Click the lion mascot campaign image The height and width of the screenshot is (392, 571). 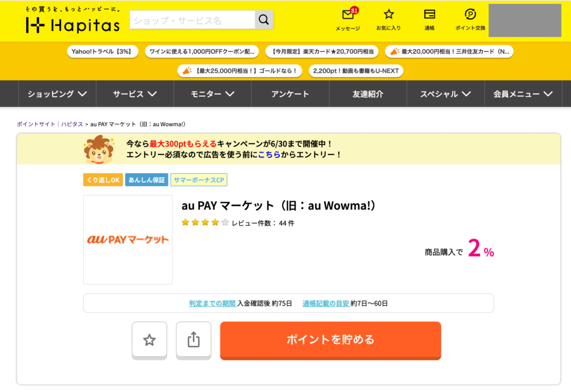click(99, 149)
